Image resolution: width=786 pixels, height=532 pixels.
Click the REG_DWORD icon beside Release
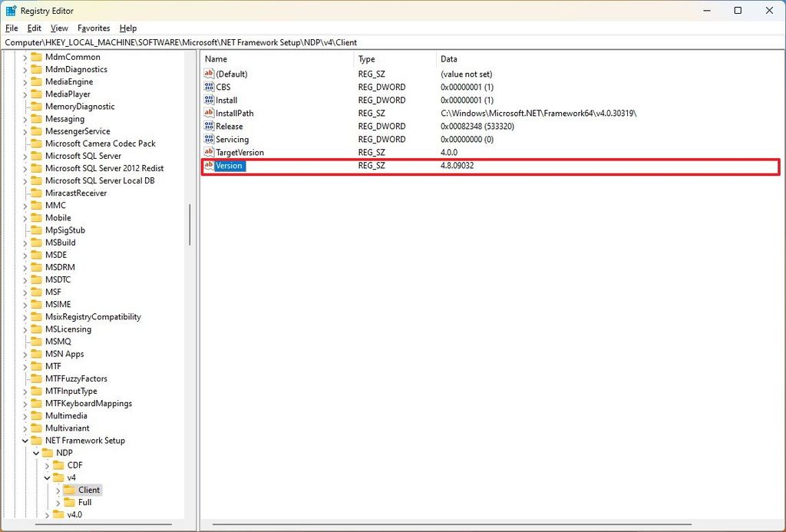point(210,126)
